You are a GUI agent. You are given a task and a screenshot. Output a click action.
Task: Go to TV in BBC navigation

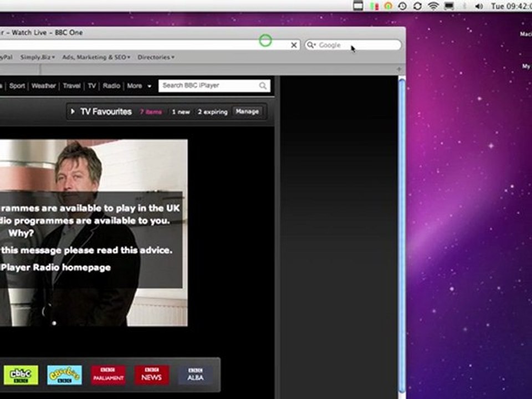tap(91, 86)
